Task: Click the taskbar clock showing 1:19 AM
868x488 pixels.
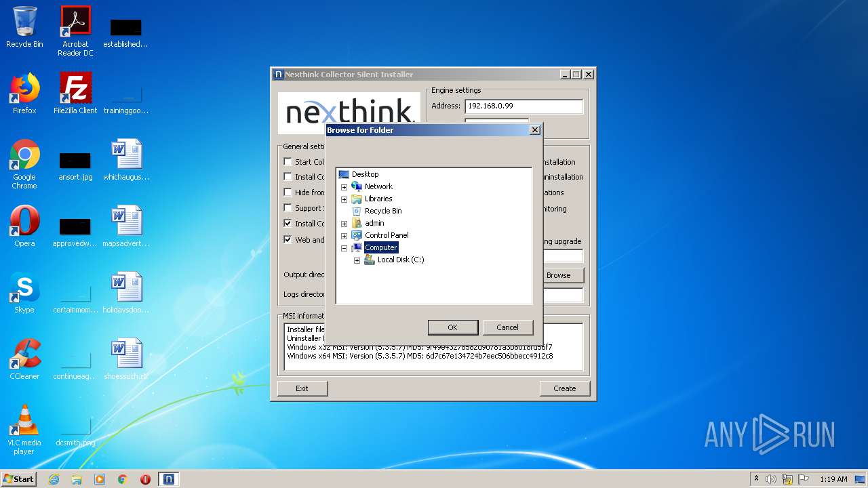Action: (833, 479)
